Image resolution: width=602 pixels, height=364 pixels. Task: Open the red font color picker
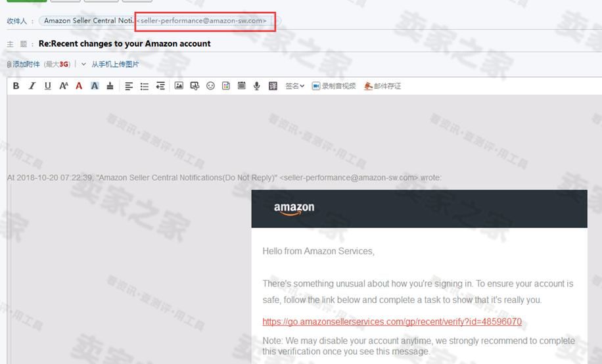pos(79,85)
